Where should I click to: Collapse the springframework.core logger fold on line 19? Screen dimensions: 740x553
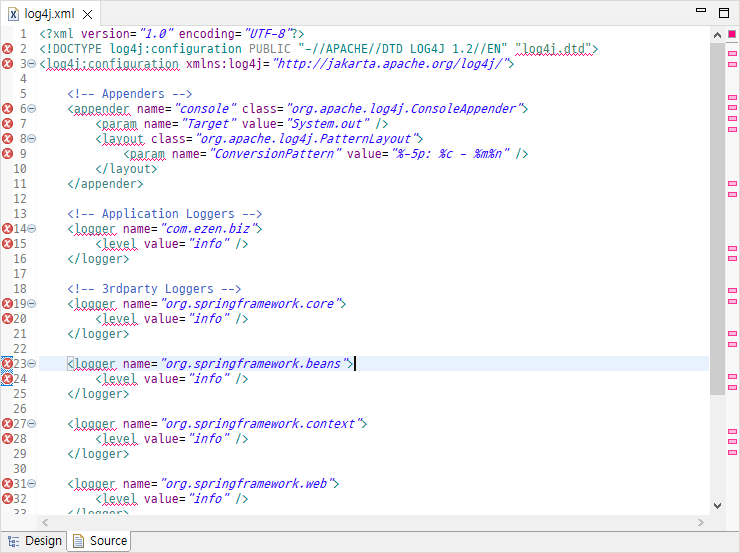32,304
